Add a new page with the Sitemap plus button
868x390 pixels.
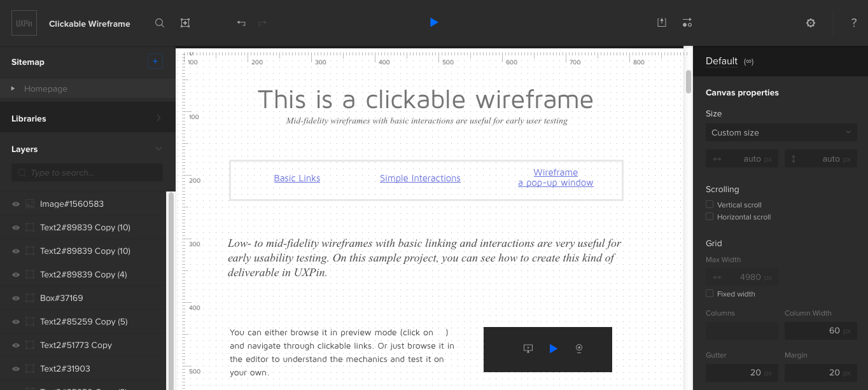coord(155,61)
